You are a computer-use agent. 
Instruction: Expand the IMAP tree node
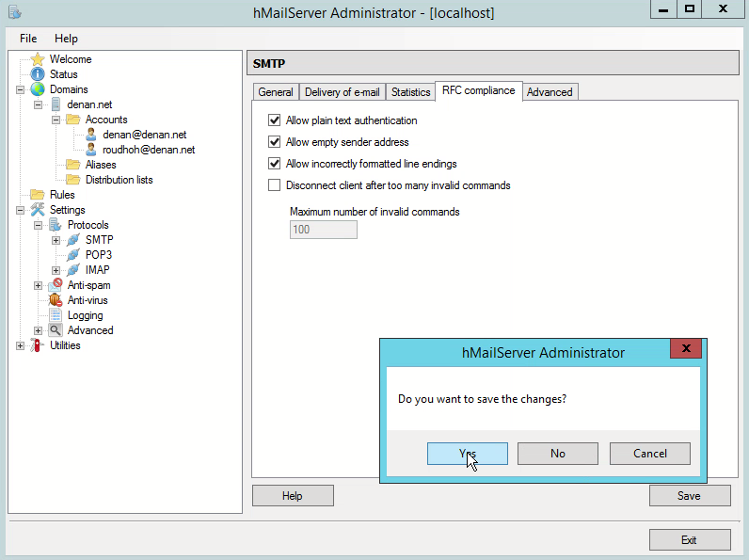(56, 270)
